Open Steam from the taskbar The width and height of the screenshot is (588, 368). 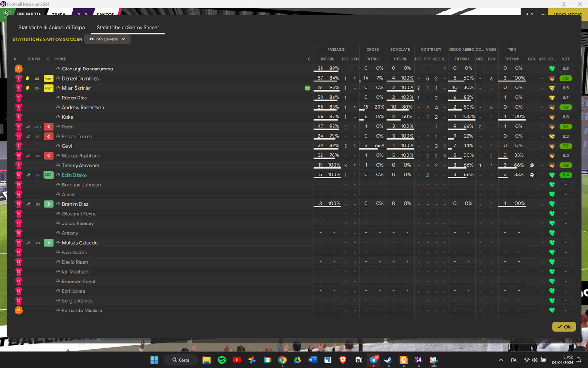388,360
